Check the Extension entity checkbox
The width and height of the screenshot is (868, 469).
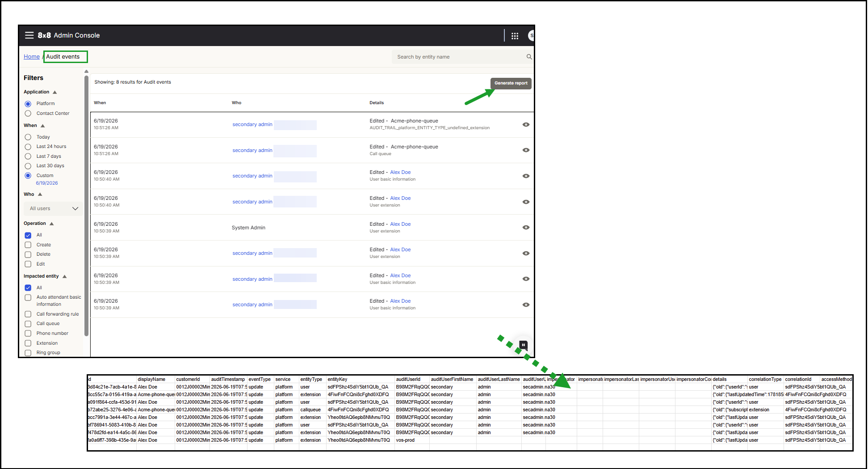[28, 343]
